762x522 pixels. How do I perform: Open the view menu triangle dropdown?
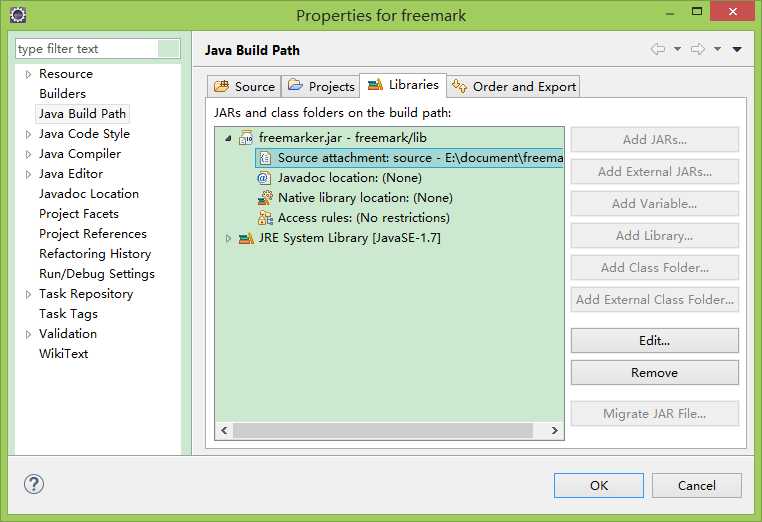click(737, 49)
